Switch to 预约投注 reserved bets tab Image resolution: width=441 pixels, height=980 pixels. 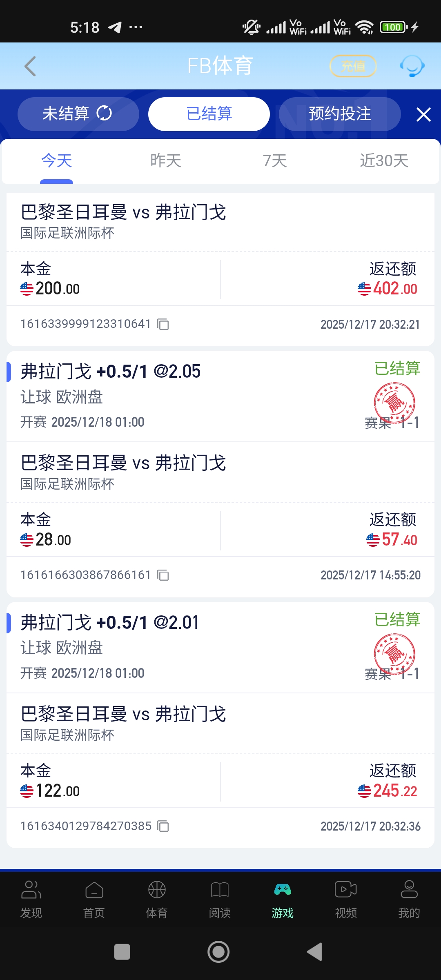[x=339, y=114]
